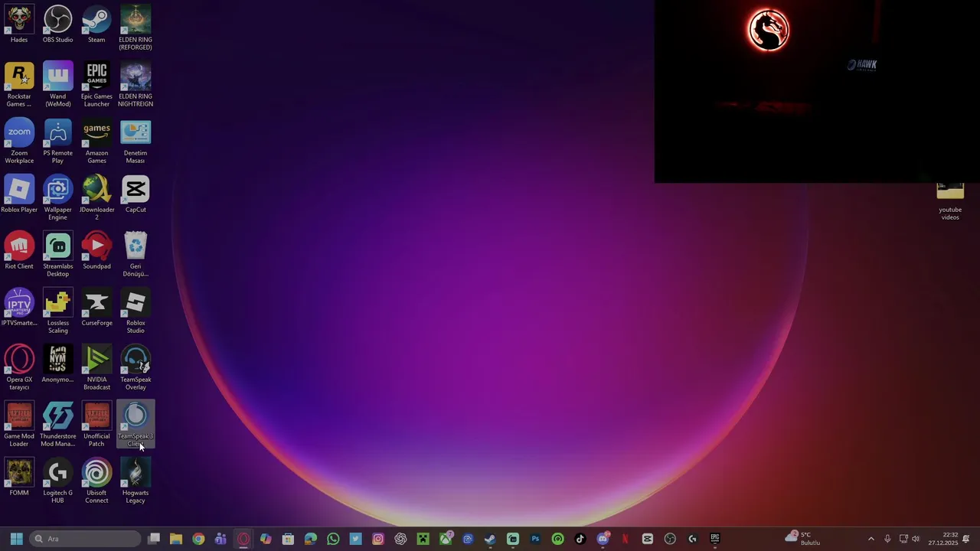Open WhatsApp from the taskbar
This screenshot has height=551, width=980.
click(x=333, y=539)
